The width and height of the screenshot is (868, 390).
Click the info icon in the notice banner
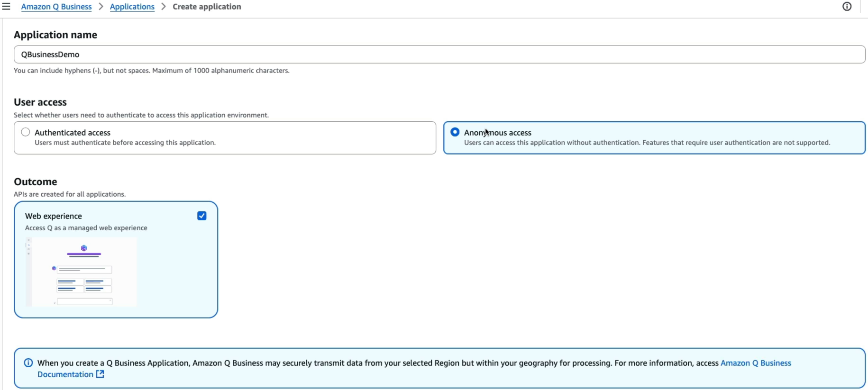click(x=28, y=363)
